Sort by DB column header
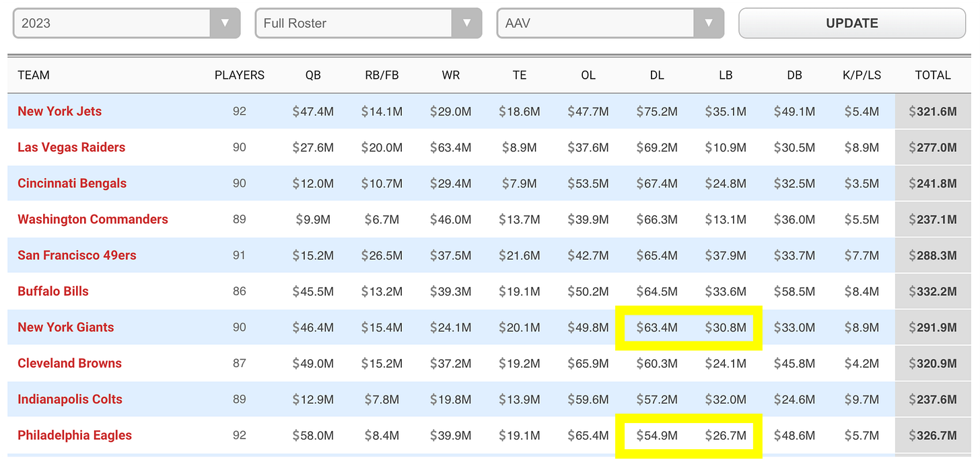 tap(795, 75)
